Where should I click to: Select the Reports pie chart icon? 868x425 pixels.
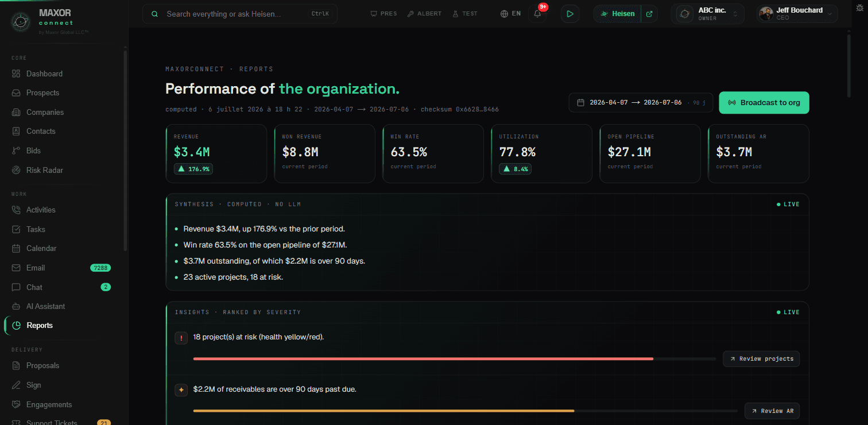click(17, 325)
